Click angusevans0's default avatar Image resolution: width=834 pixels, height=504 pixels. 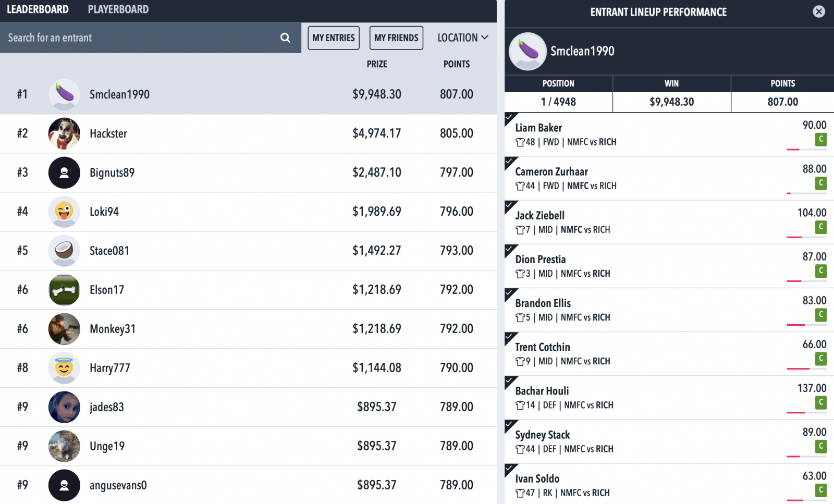coord(64,485)
